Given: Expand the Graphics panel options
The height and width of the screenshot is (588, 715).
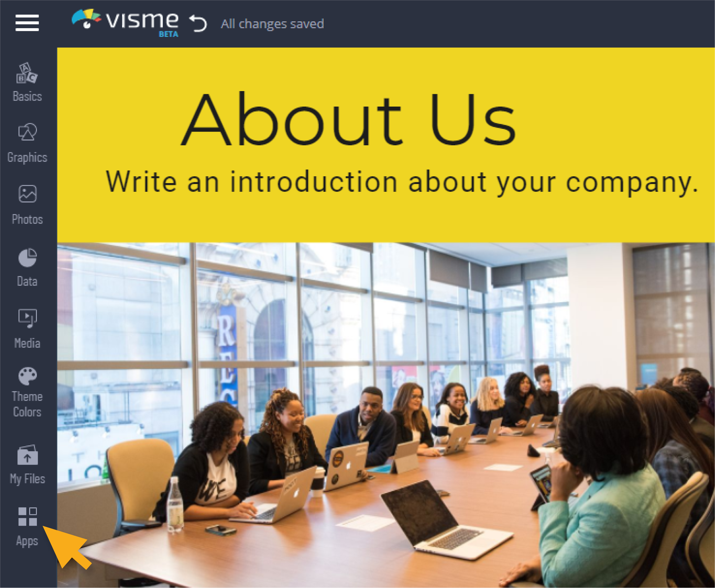Looking at the screenshot, I should [x=27, y=142].
